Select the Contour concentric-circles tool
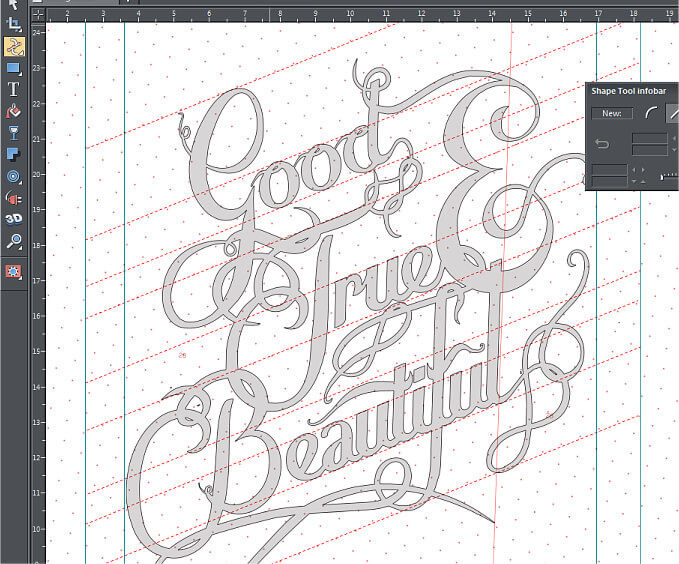 click(x=14, y=176)
